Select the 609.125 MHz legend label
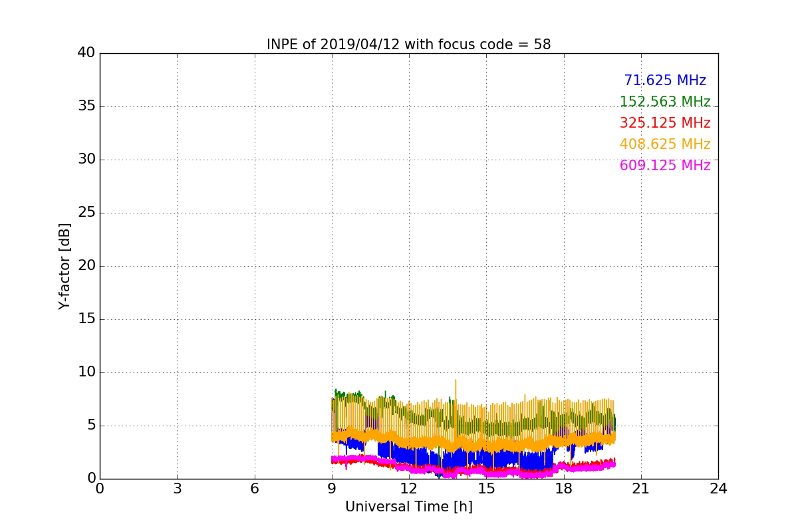This screenshot has width=798, height=532. point(665,166)
